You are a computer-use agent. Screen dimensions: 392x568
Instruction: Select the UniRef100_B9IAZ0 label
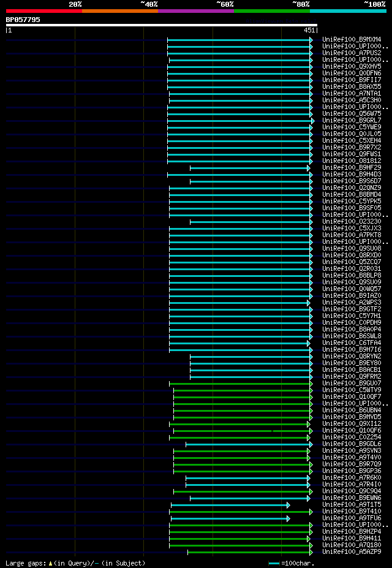coord(352,297)
